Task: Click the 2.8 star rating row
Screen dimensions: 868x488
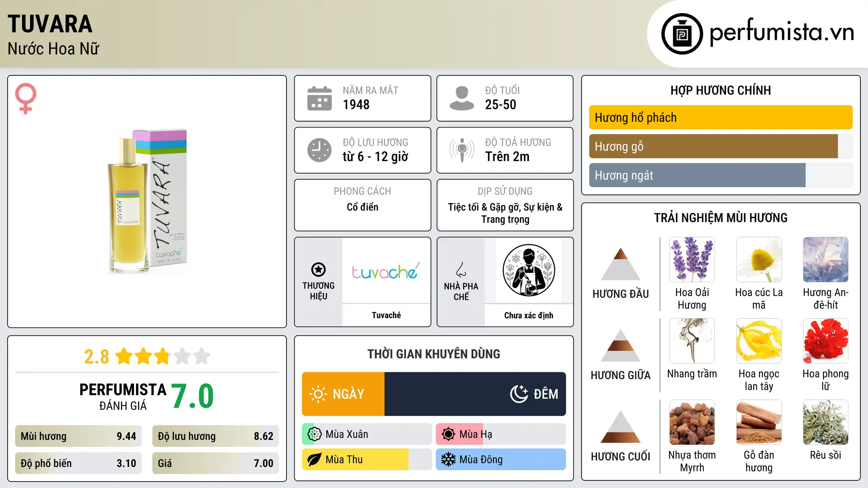Action: click(x=147, y=356)
